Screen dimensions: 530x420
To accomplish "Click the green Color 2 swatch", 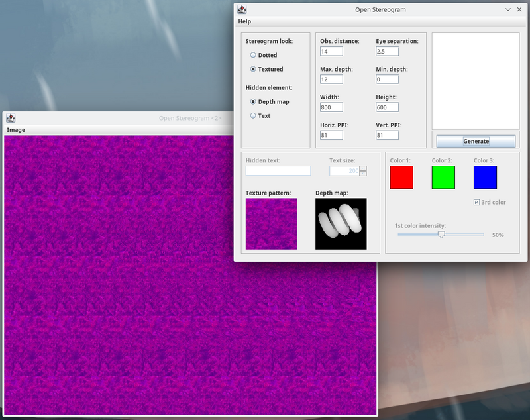I will tap(443, 178).
